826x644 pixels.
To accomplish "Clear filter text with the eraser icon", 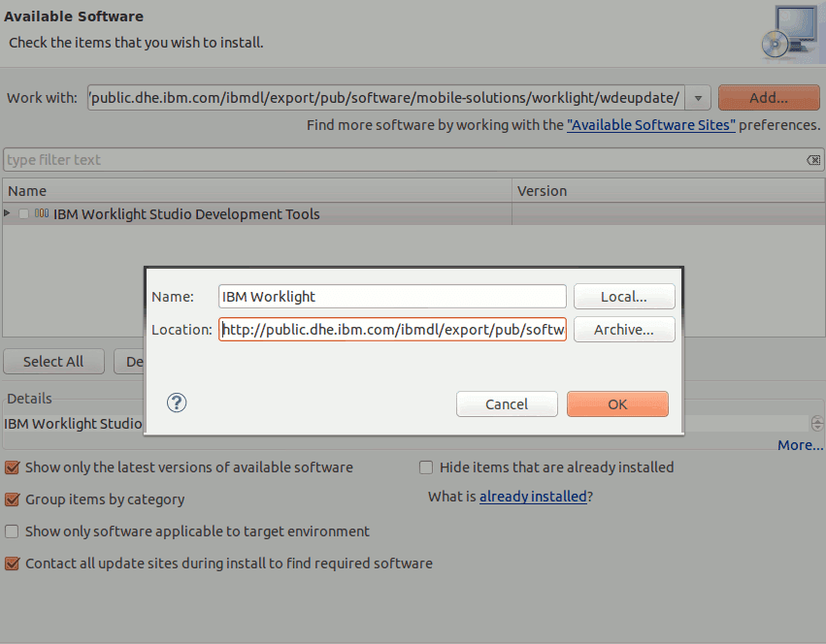I will click(813, 160).
